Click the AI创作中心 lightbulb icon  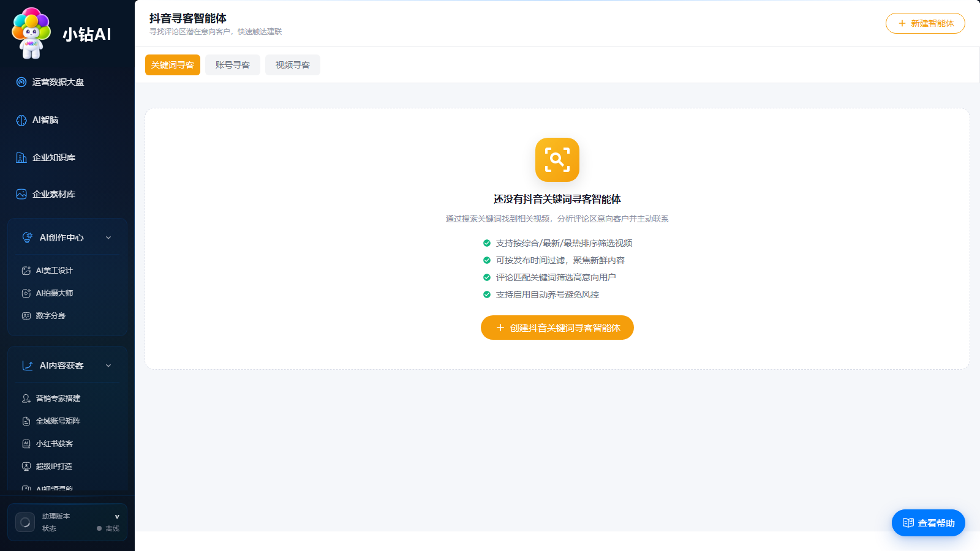28,238
